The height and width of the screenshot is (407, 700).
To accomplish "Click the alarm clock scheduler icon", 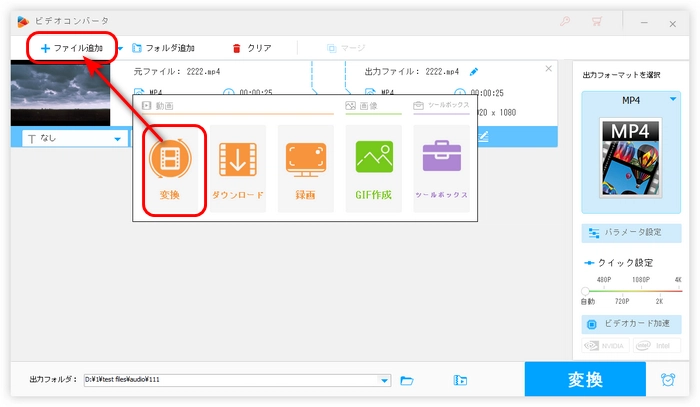I will tap(668, 380).
